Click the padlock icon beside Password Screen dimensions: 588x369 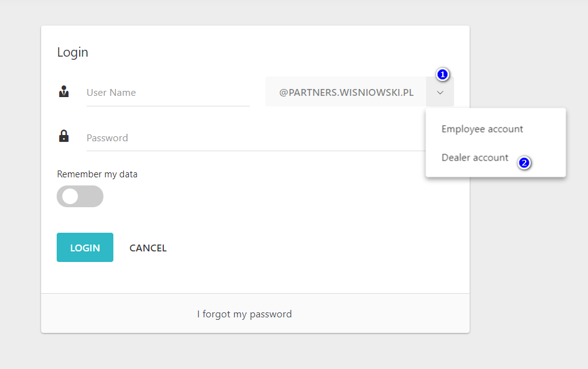[x=64, y=136]
